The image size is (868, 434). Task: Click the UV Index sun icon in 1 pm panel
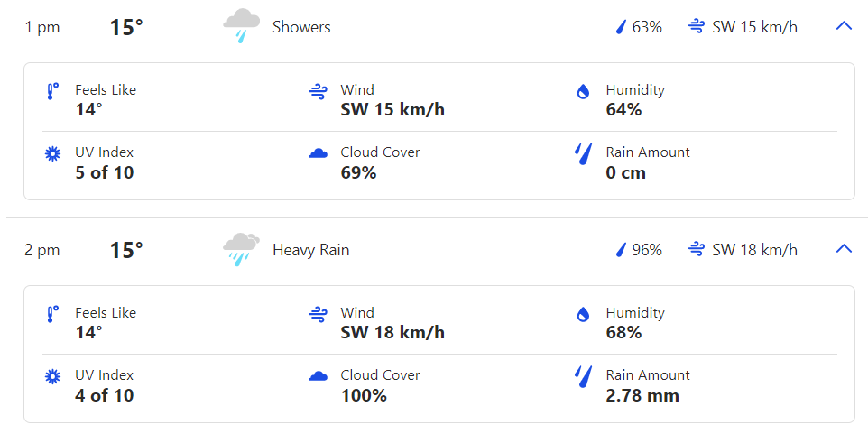[x=52, y=153]
